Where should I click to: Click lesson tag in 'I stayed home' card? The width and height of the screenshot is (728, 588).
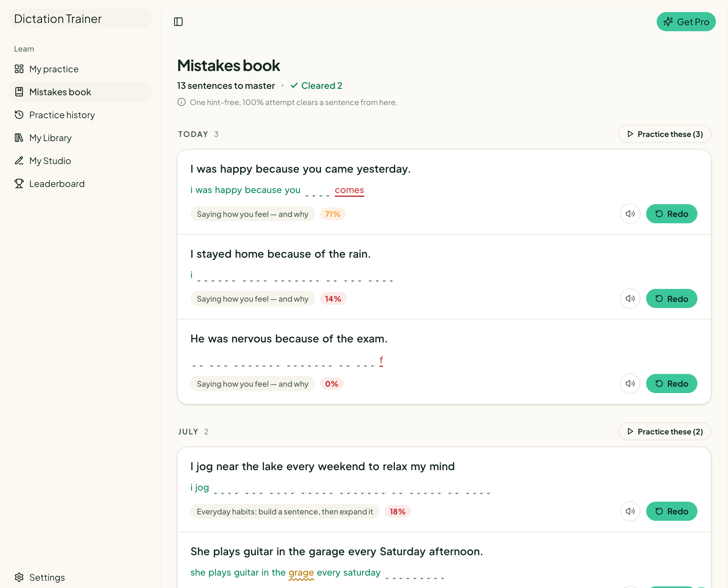pos(252,299)
